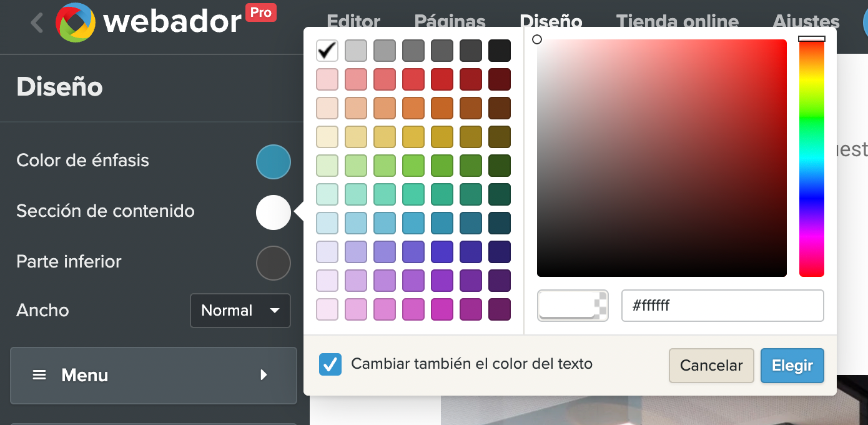Open the Sección de contenido white circle
This screenshot has height=425, width=868.
(x=273, y=212)
